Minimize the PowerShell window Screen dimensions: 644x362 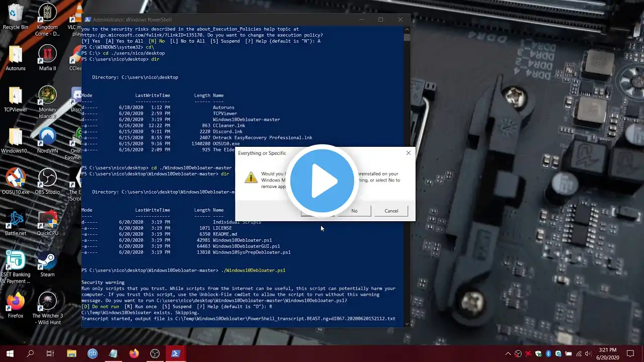click(x=361, y=20)
